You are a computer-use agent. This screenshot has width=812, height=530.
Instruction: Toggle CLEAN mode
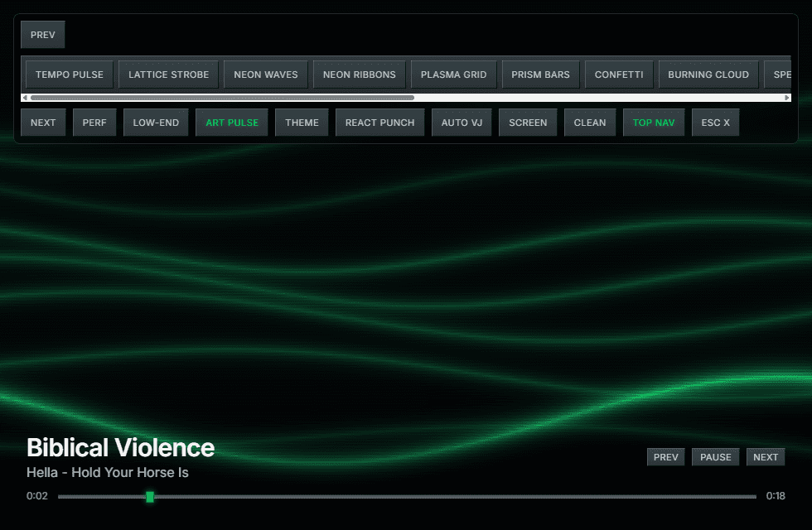click(590, 123)
